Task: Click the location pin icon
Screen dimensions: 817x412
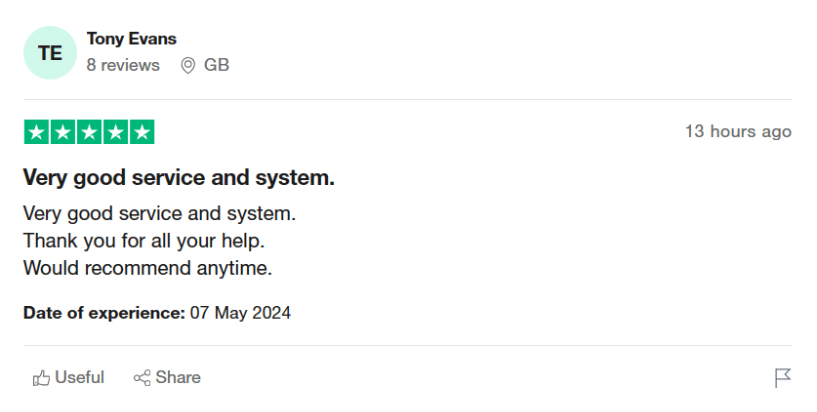Action: (187, 66)
